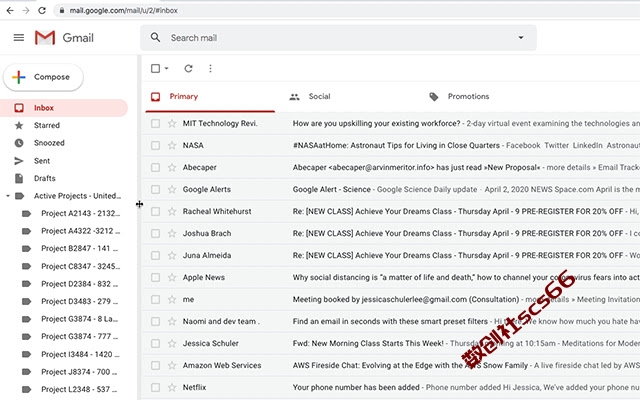Open the Meeting booked by jessicaschulerlee email
The width and height of the screenshot is (640, 400).
tap(406, 300)
